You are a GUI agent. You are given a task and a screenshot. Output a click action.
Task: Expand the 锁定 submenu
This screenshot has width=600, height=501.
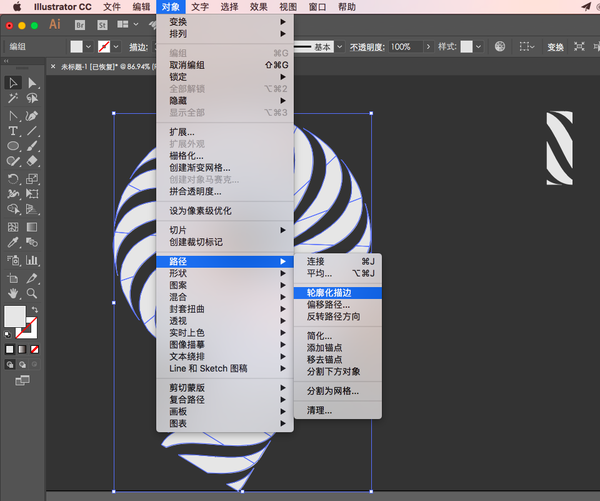225,77
